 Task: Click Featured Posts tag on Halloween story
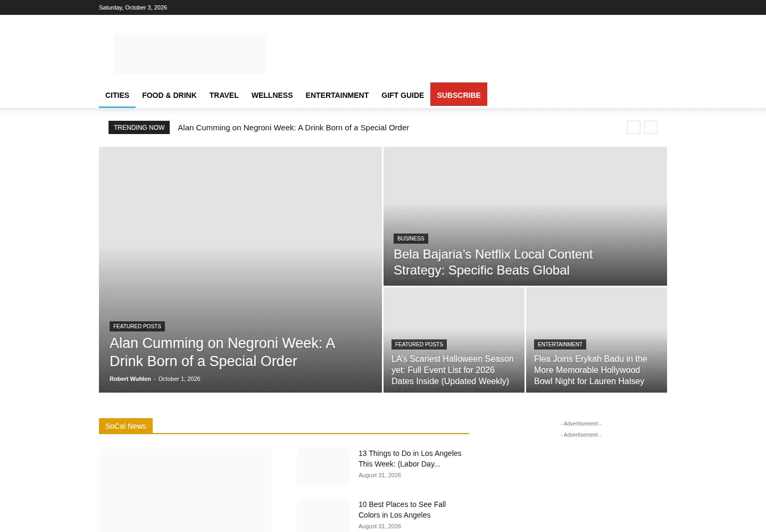(x=419, y=344)
